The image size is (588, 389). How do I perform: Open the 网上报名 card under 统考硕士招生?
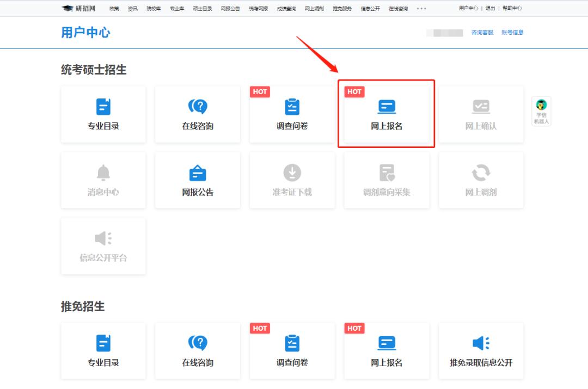point(387,114)
